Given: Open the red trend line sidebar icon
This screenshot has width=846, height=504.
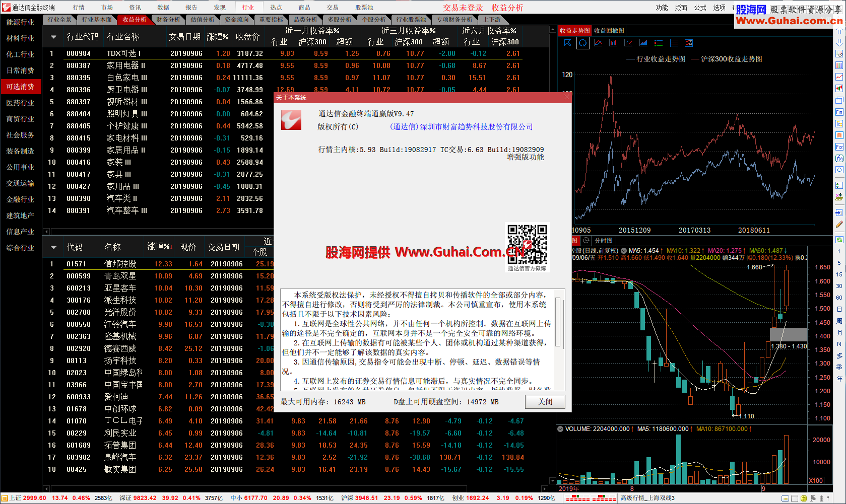Looking at the screenshot, I should click(x=839, y=77).
